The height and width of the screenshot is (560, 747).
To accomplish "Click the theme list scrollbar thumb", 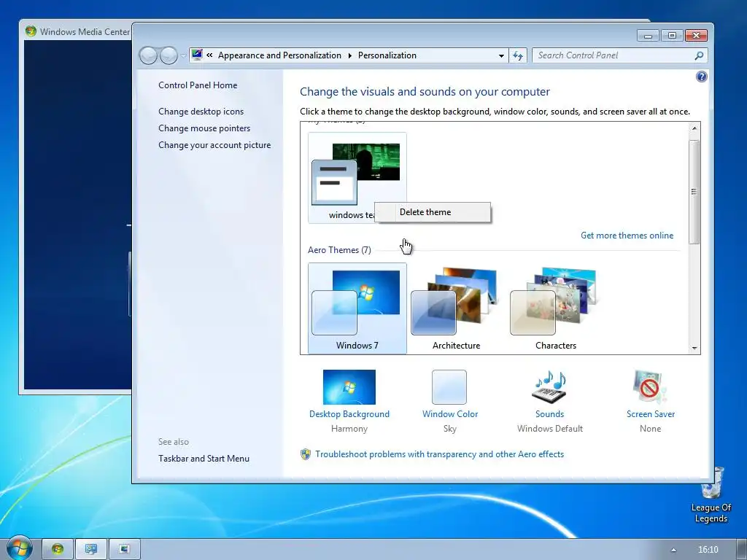I will (x=694, y=192).
